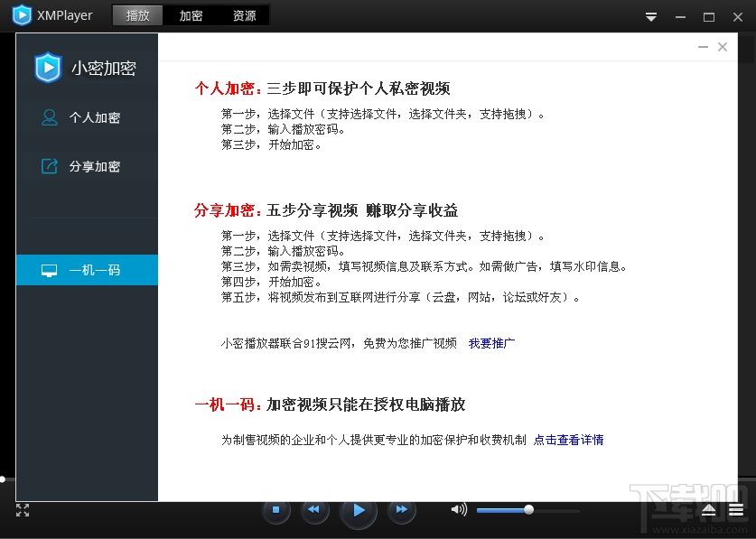756x539 pixels.
Task: Close the 小密加密 dialog panel
Action: (723, 47)
